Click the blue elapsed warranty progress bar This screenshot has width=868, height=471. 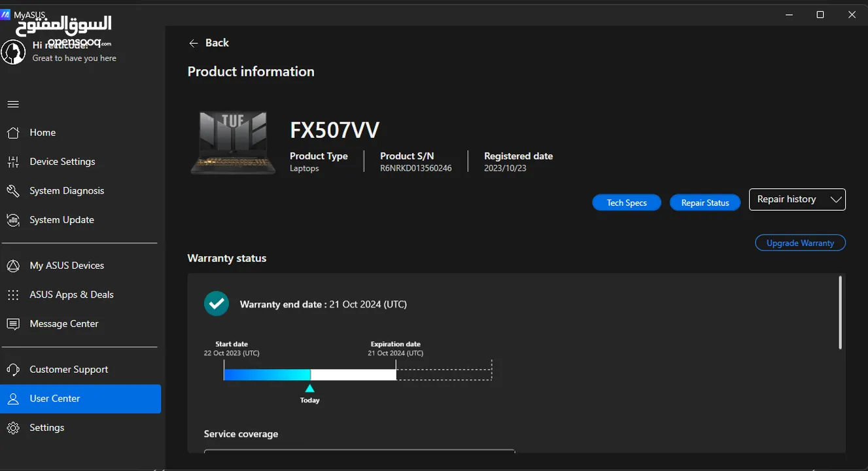pyautogui.click(x=267, y=374)
